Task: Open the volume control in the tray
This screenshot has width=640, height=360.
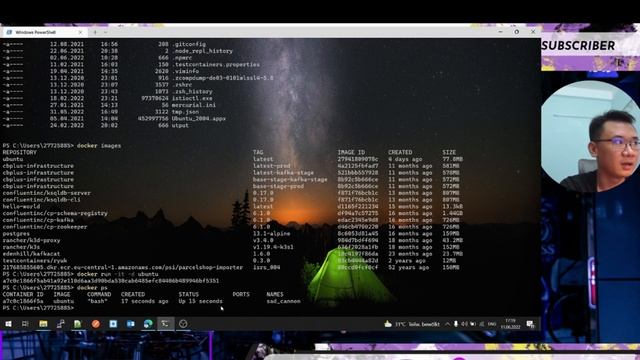Action: [464, 324]
